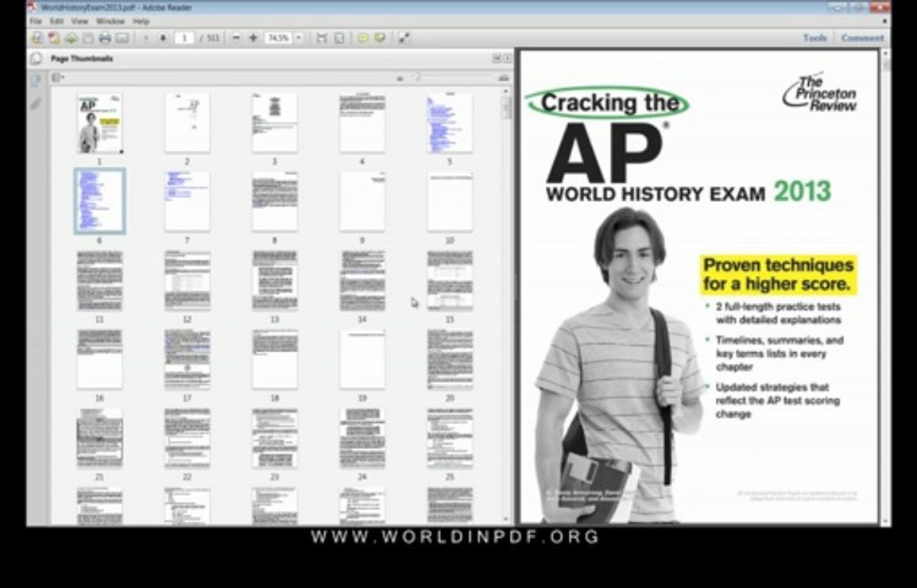The width and height of the screenshot is (917, 588).
Task: Click the Fit width scrolling icon
Action: click(322, 38)
